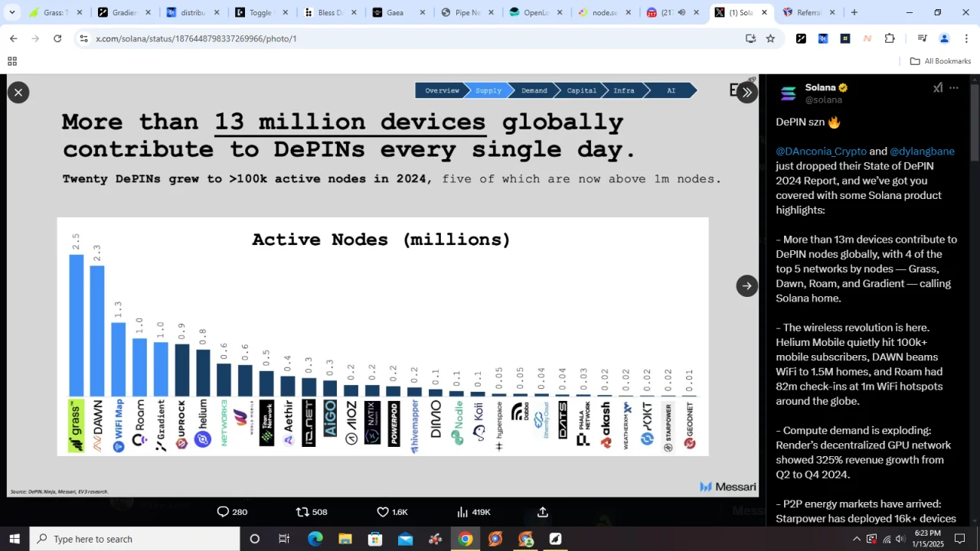Click the @solana handle

tap(824, 100)
